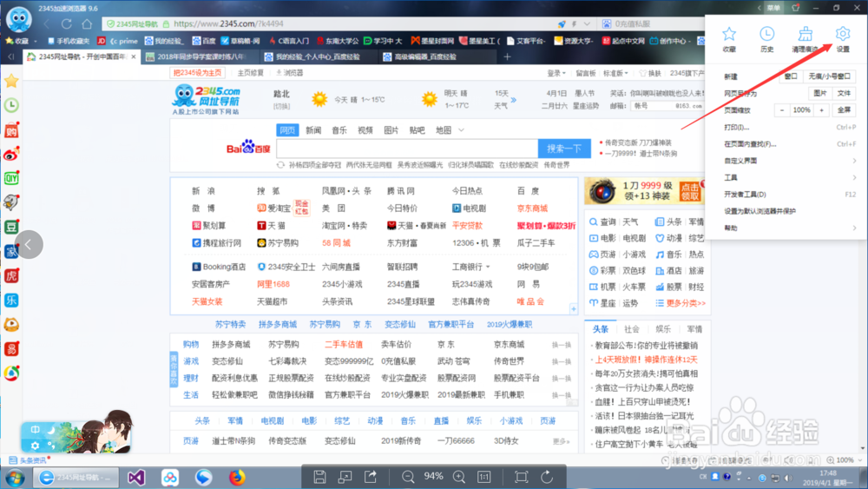Click the 邮箱 帐号 input field

point(667,106)
